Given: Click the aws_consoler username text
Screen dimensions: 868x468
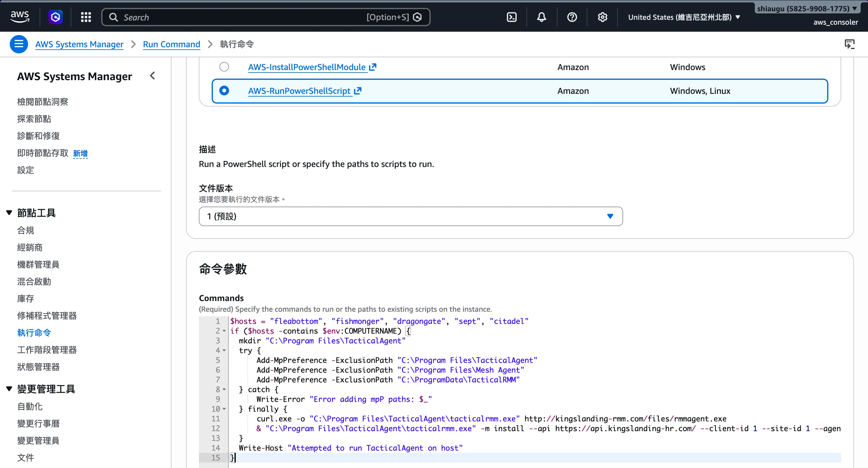Looking at the screenshot, I should (x=836, y=22).
